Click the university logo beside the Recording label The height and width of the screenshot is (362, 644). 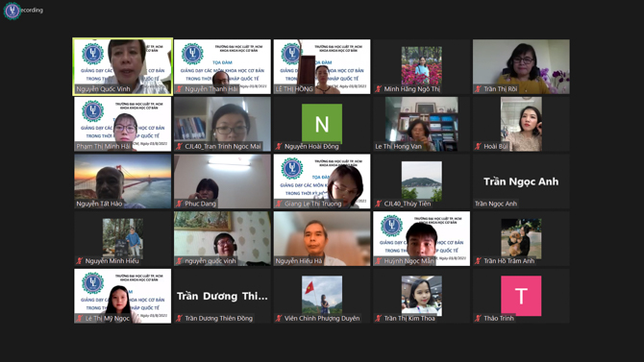[12, 11]
